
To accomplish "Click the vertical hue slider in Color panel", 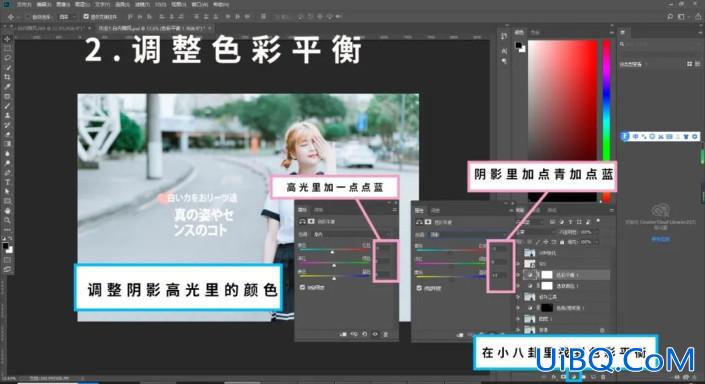I will [607, 120].
